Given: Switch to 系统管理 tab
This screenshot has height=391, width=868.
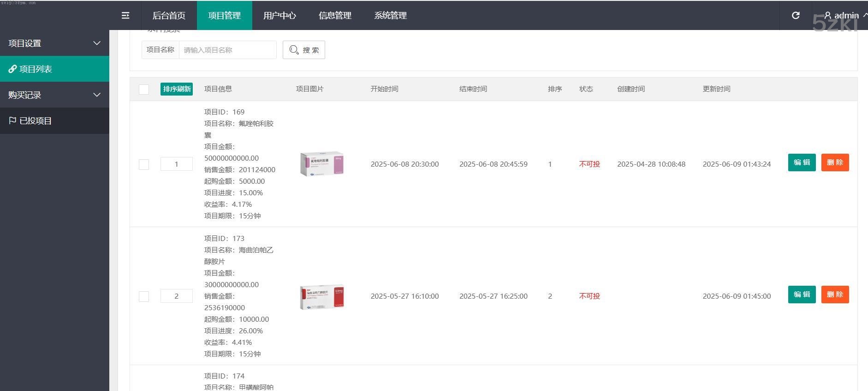Looking at the screenshot, I should pyautogui.click(x=391, y=15).
